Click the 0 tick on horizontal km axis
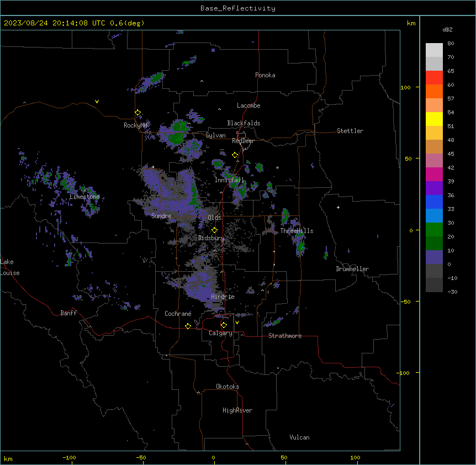The image size is (476, 465). click(213, 457)
